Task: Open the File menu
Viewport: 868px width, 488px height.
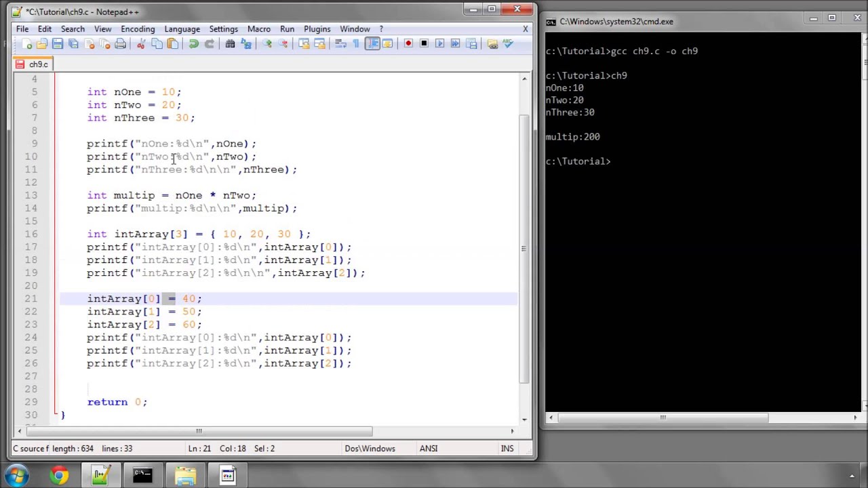Action: click(x=22, y=29)
